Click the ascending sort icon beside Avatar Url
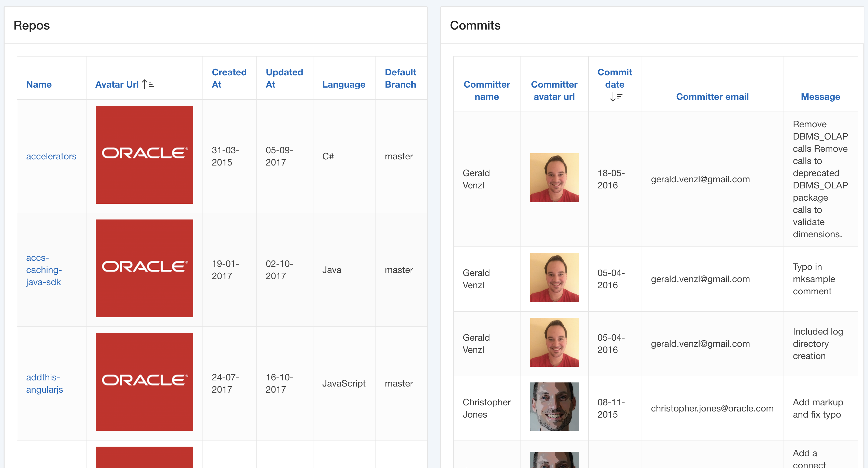 click(x=148, y=84)
